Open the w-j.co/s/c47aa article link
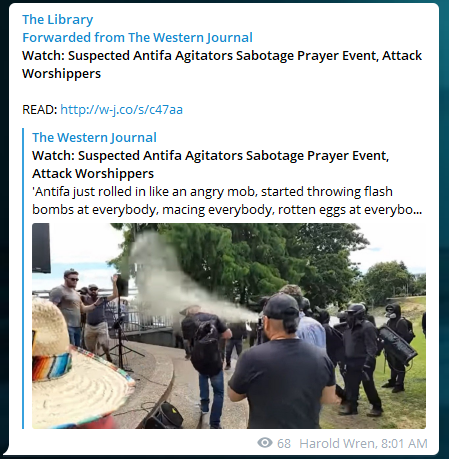 121,109
